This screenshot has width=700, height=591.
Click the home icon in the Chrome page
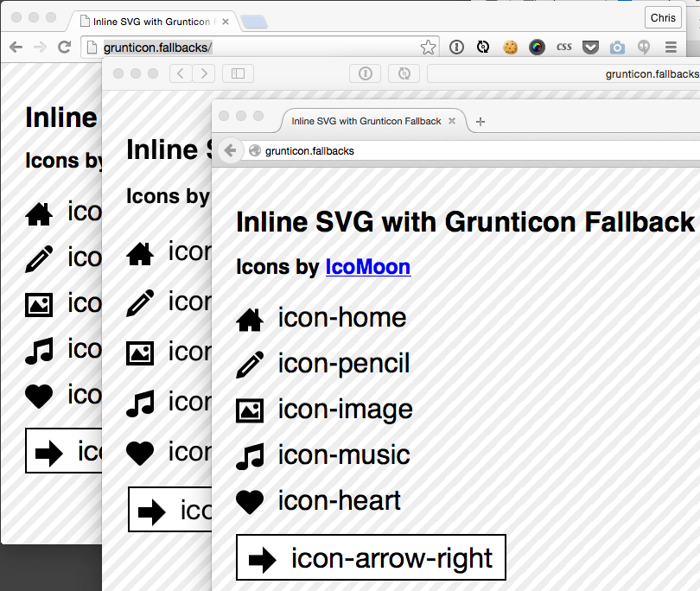pos(39,213)
